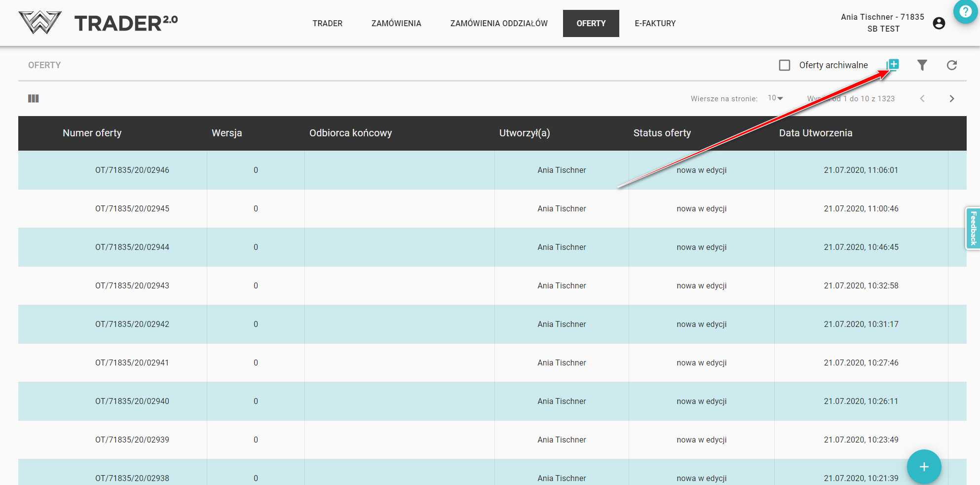The height and width of the screenshot is (485, 980).
Task: Click the Trader 2.0 logo
Action: point(98,23)
